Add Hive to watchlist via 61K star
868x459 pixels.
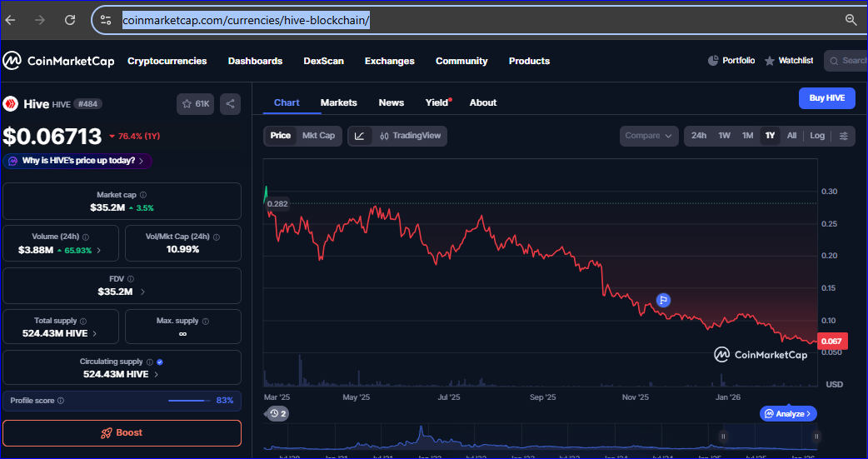coord(196,103)
